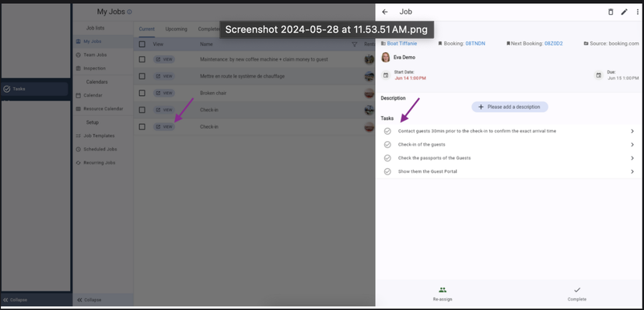Mark 'Show them the Guest Portal' done
The image size is (644, 310).
pyautogui.click(x=387, y=171)
